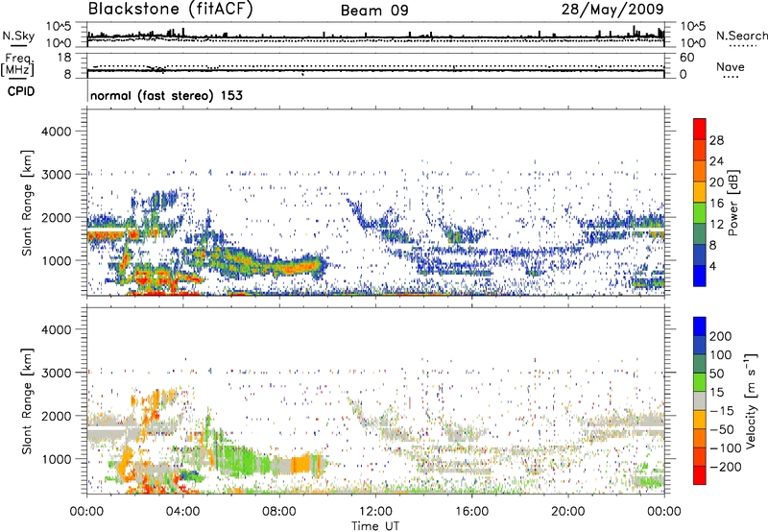The width and height of the screenshot is (768, 532).
Task: Click the Freq. [MHz] axis label
Action: pyautogui.click(x=17, y=65)
